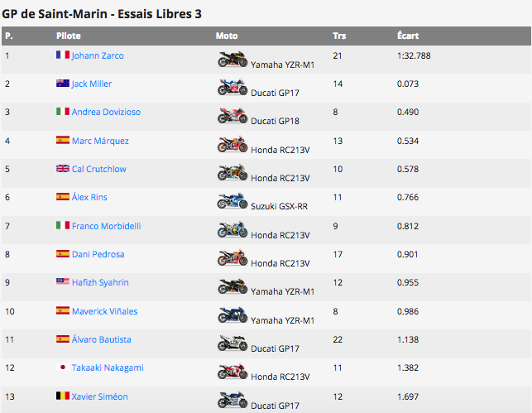The height and width of the screenshot is (413, 532).
Task: Select the gap value 1.697
Action: (x=408, y=396)
